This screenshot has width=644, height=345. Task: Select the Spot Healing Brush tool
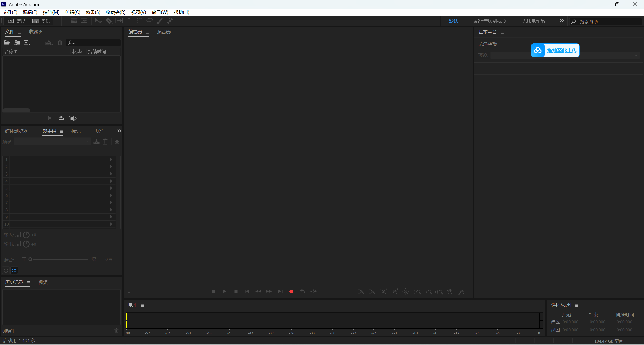(170, 21)
